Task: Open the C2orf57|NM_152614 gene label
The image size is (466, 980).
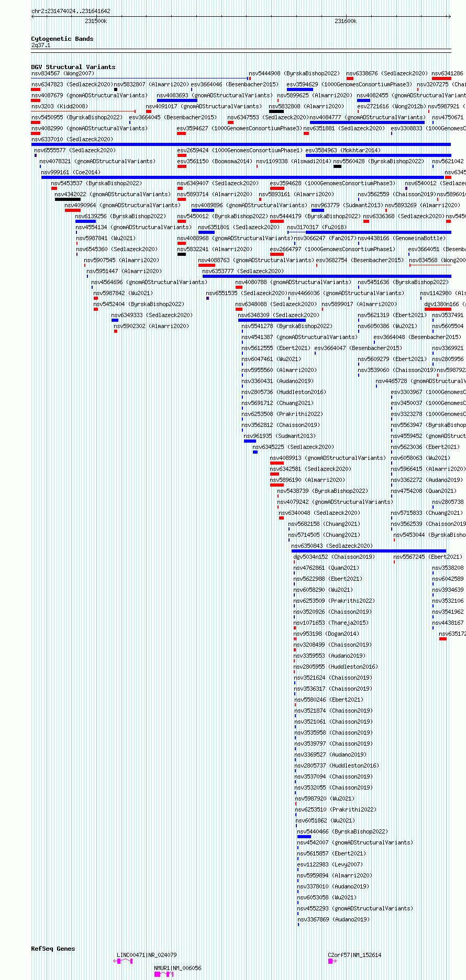Action: tap(354, 955)
